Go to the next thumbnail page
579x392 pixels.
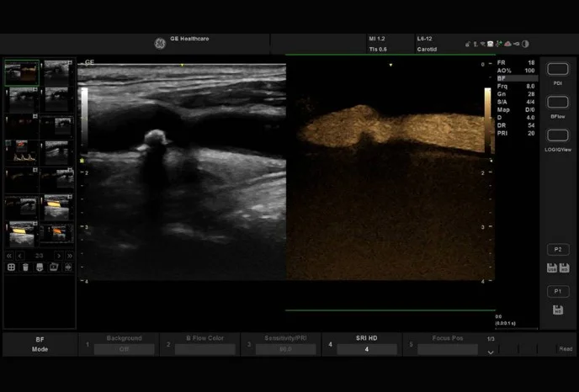[58, 255]
